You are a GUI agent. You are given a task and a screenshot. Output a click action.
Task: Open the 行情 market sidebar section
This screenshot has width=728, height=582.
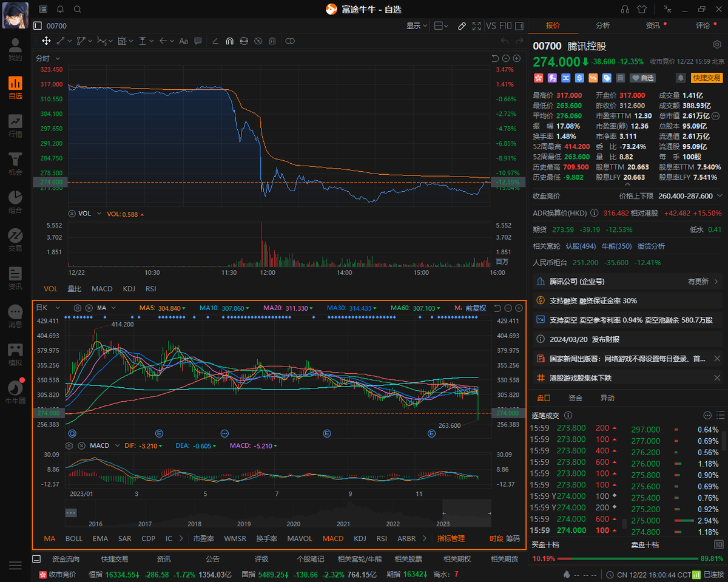coord(15,126)
